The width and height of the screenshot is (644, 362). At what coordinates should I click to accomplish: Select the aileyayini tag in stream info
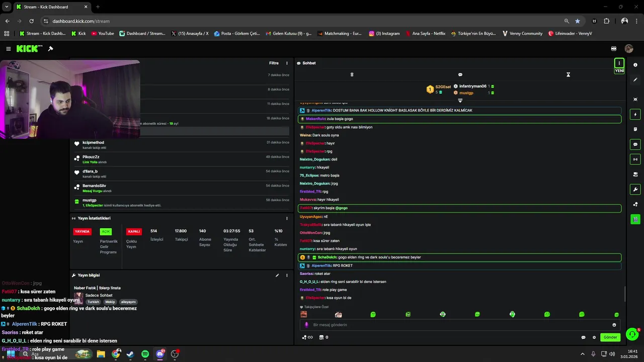point(128,302)
